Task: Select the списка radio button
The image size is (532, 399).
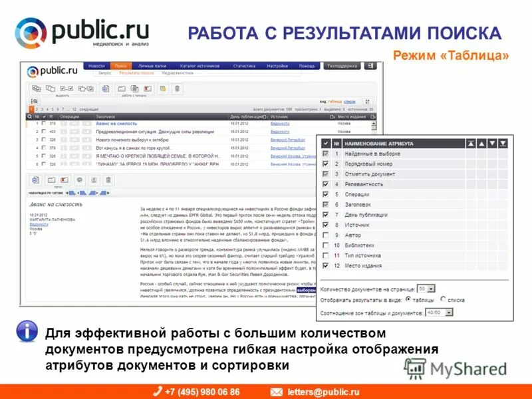Action: [x=443, y=299]
